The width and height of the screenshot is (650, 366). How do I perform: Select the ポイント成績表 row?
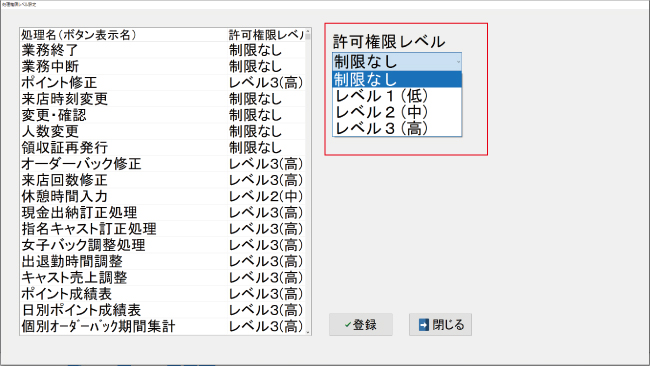(162, 294)
